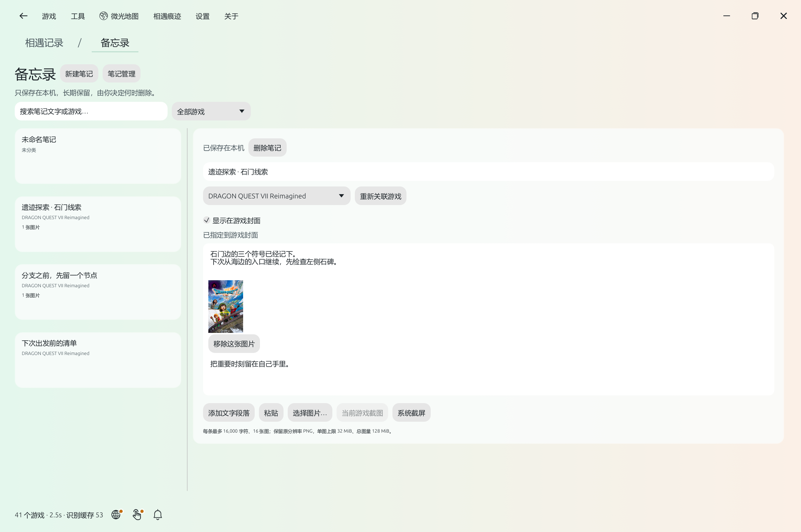
Task: Click the 已保存在本机 status label
Action: click(223, 148)
